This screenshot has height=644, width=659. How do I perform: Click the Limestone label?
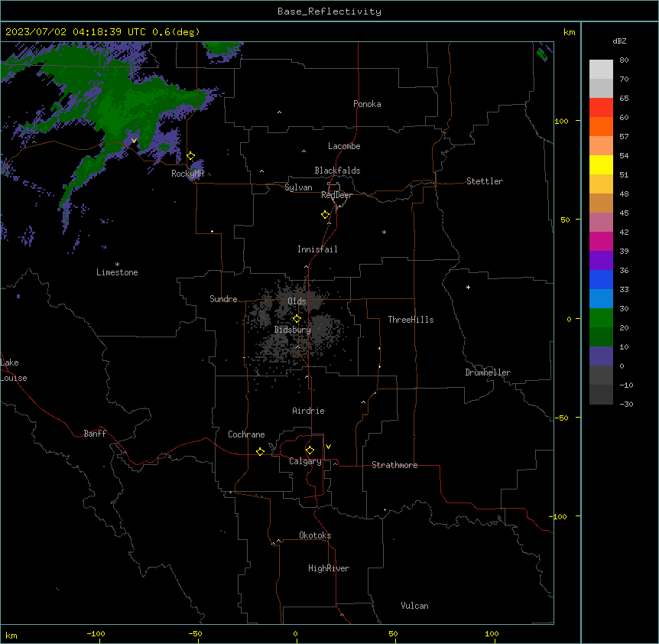click(117, 272)
